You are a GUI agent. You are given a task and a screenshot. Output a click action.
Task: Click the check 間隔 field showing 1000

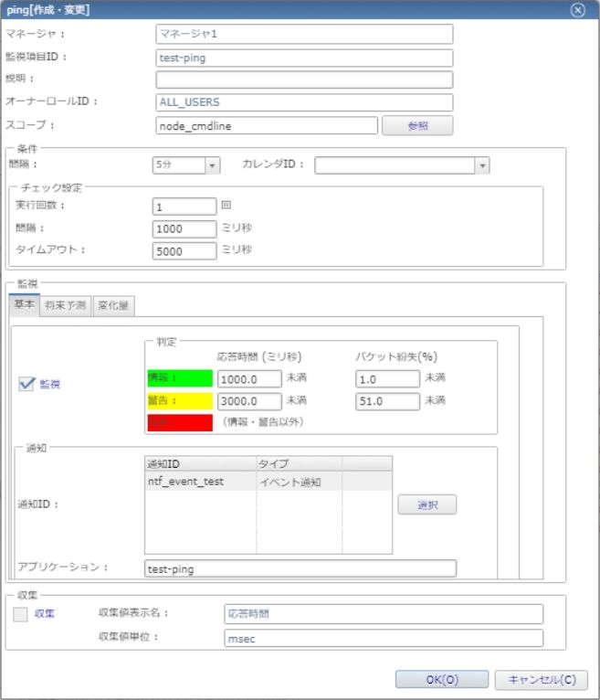pos(184,228)
